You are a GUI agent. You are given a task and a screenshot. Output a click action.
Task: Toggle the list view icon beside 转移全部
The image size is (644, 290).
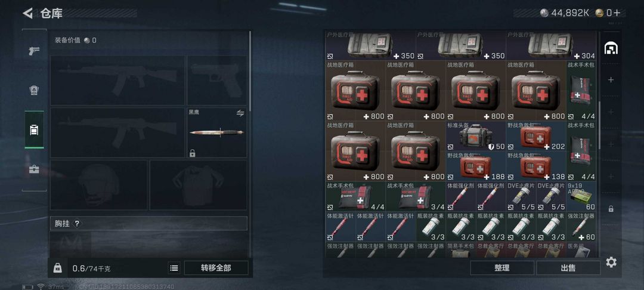click(x=174, y=268)
